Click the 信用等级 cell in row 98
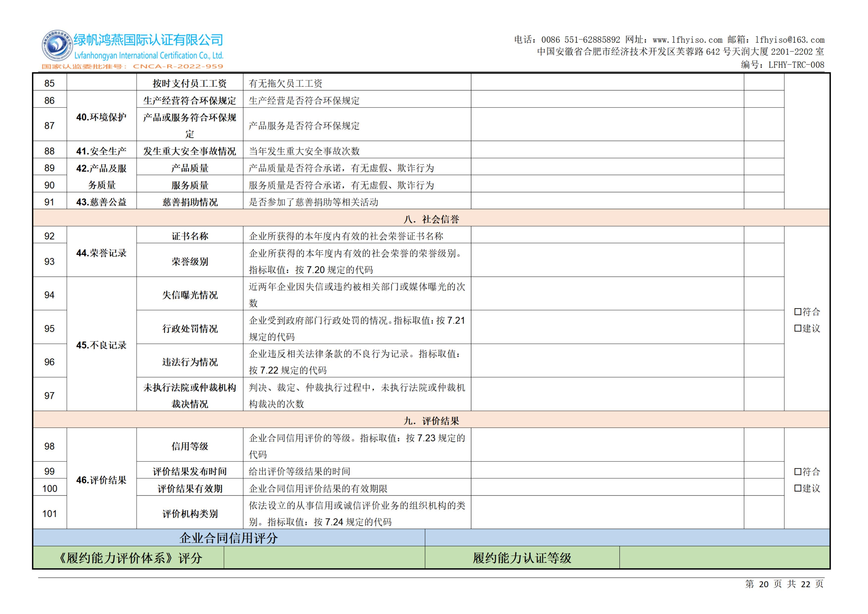868x614 pixels. click(x=190, y=446)
